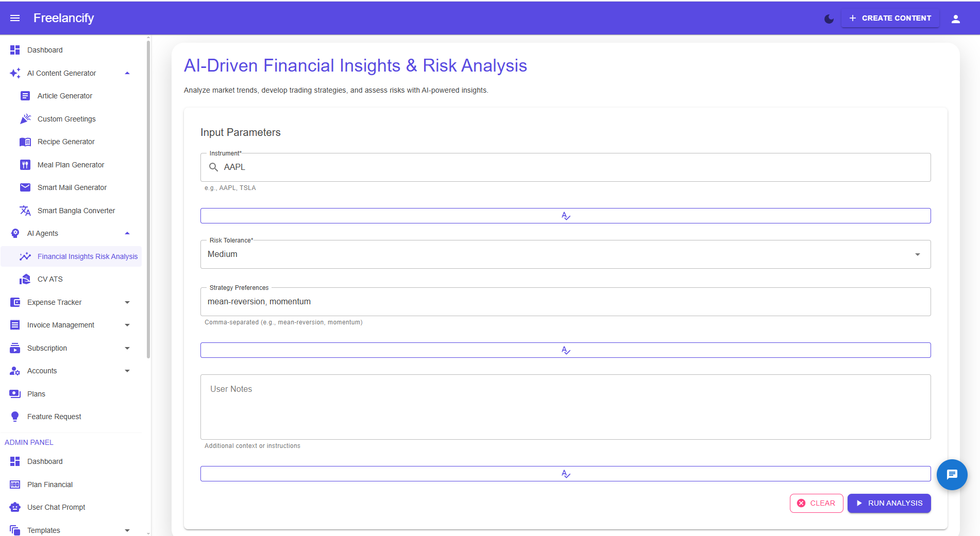Viewport: 980px width, 536px height.
Task: Click the sidebar vertical scrollbar
Action: pos(148,198)
